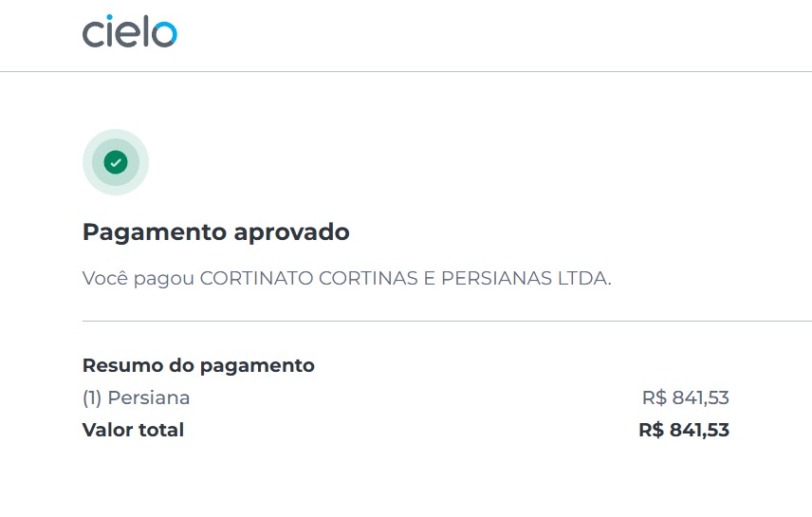Click the divider line below the header
This screenshot has height=517, width=812.
point(406,71)
